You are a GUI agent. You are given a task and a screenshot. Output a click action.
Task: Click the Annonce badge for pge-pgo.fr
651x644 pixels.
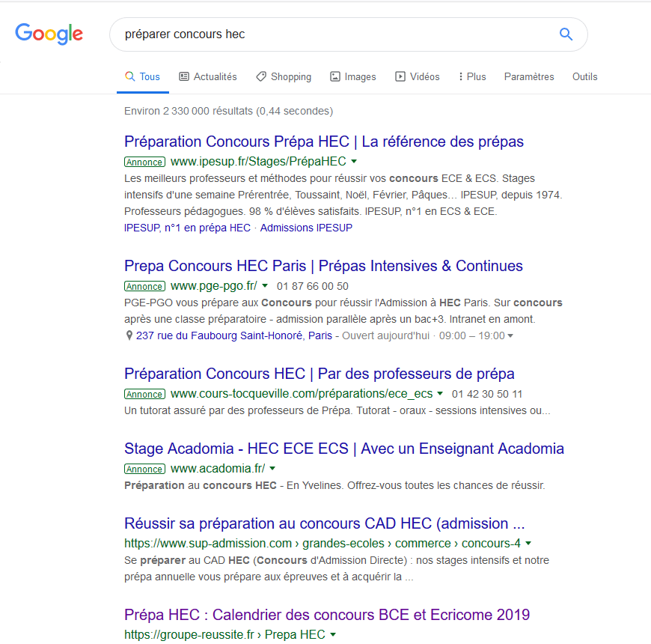click(x=144, y=286)
